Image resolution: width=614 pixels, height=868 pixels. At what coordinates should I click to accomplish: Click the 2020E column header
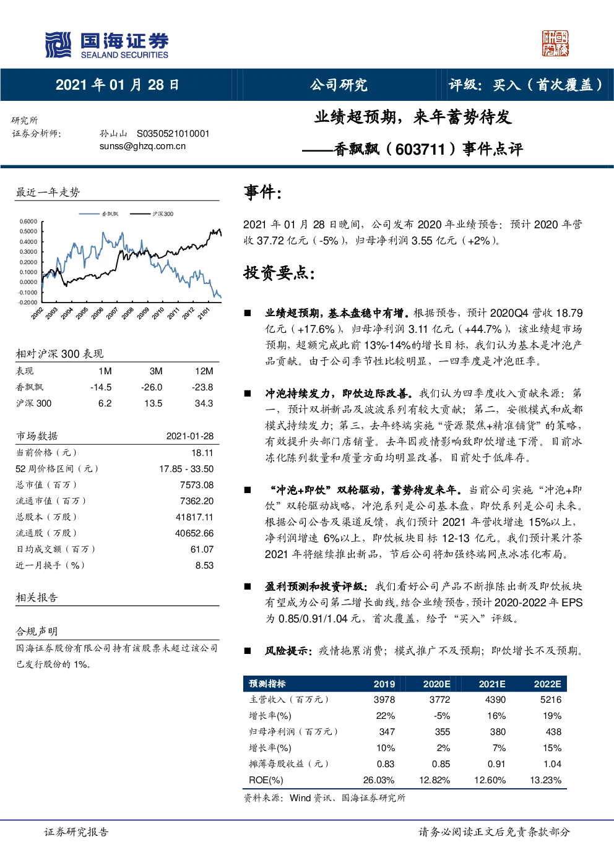[x=436, y=684]
